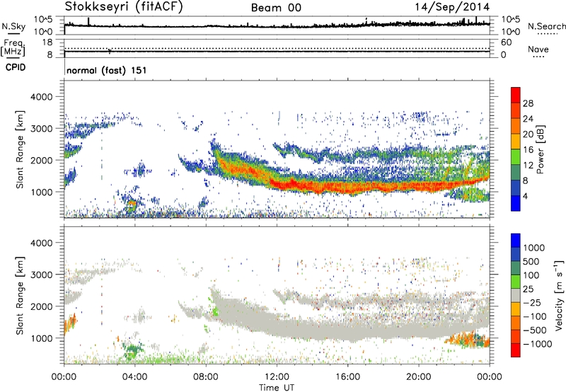This screenshot has width=566, height=392.
Task: Click the Stokkseyri (fitACF) plot title
Action: tap(124, 6)
